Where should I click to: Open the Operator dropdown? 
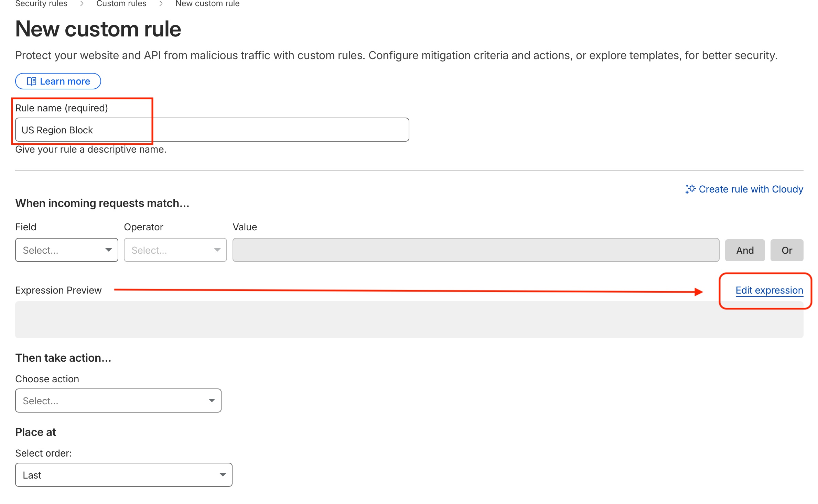(x=175, y=250)
